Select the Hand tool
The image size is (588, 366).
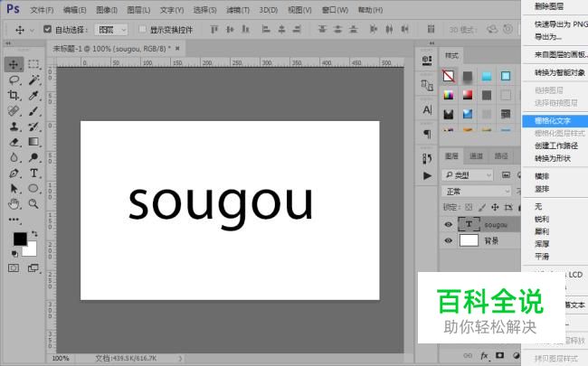(x=14, y=204)
